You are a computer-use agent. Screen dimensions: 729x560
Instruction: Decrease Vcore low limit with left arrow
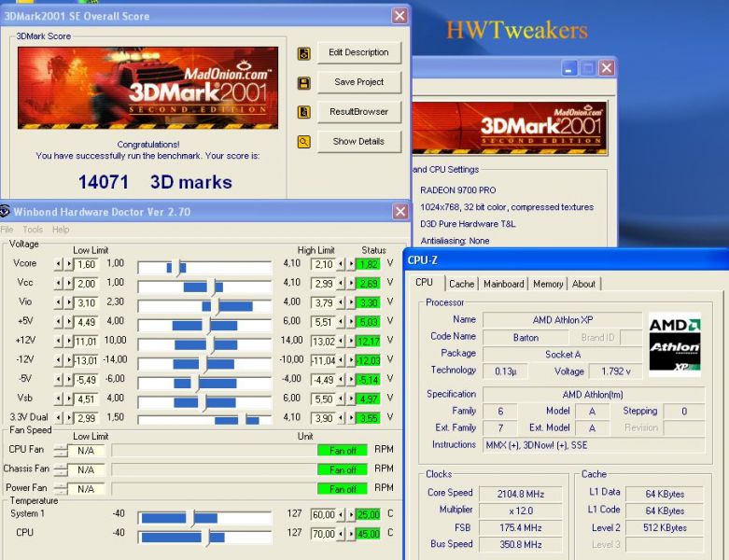tap(58, 265)
